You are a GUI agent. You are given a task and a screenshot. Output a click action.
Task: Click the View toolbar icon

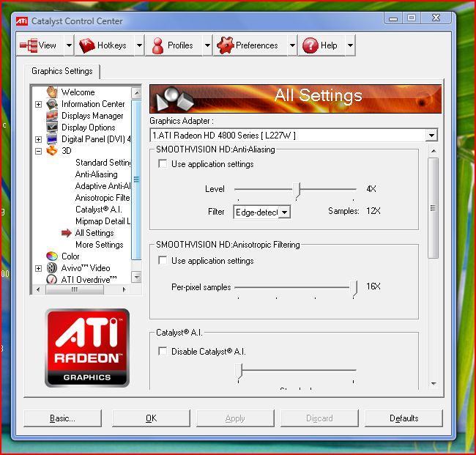pos(29,45)
